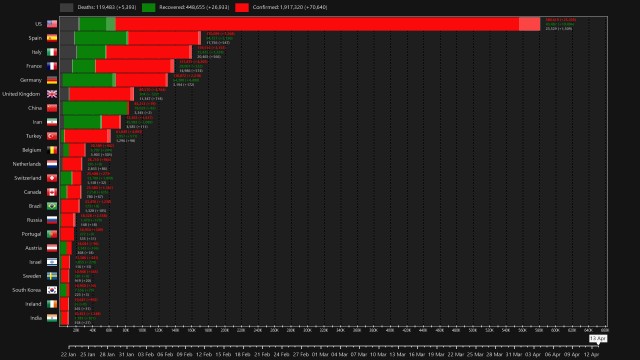This screenshot has width=640, height=360.
Task: Click the Italy grey deaths bar segment
Action: tap(68, 52)
